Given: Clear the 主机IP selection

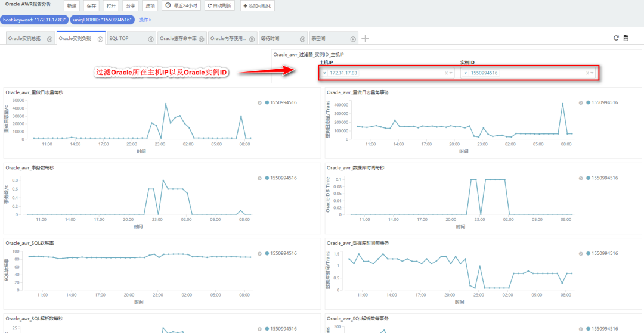Looking at the screenshot, I should pyautogui.click(x=447, y=73).
